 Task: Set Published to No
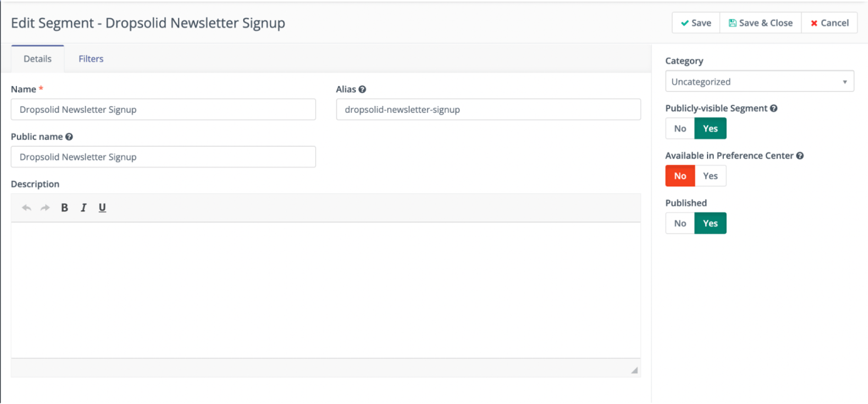680,223
